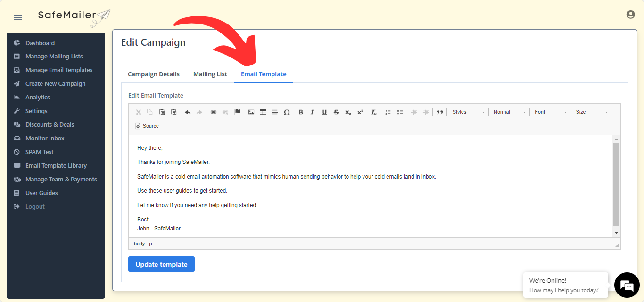
Task: Open Create New Campaign in sidebar
Action: point(56,84)
